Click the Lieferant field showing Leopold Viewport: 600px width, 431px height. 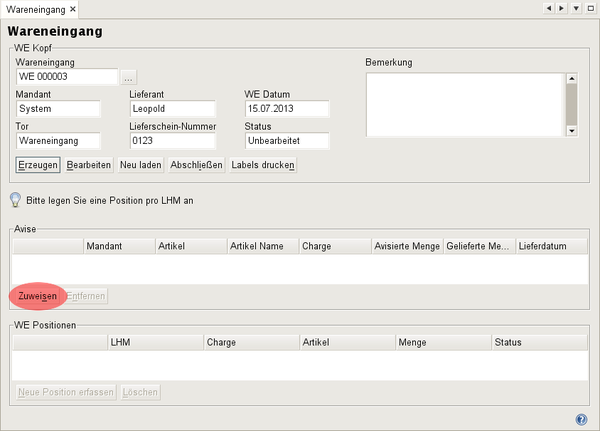(x=173, y=109)
